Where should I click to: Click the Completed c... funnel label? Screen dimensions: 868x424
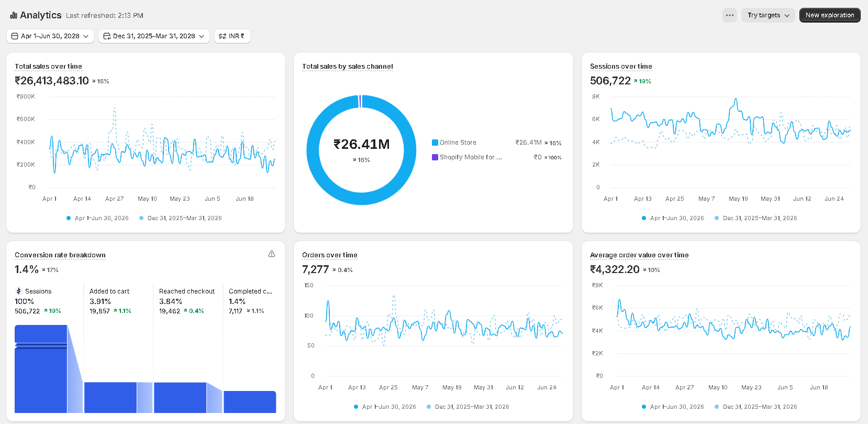250,291
